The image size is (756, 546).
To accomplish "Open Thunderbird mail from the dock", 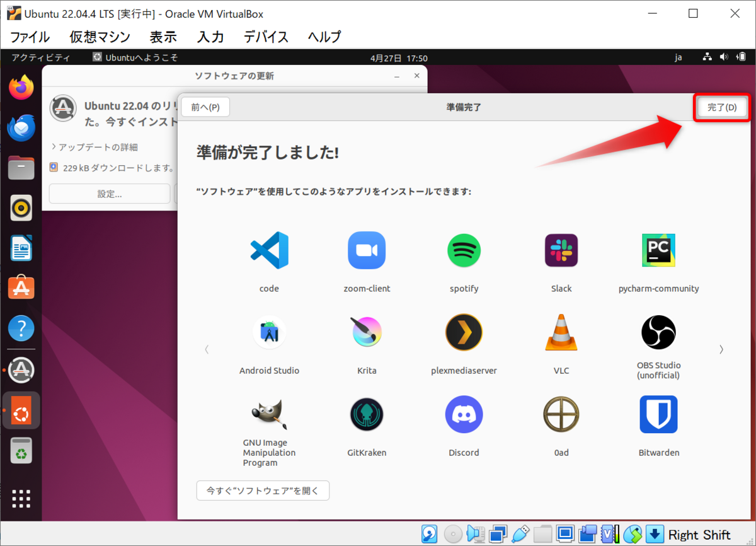I will (x=21, y=128).
